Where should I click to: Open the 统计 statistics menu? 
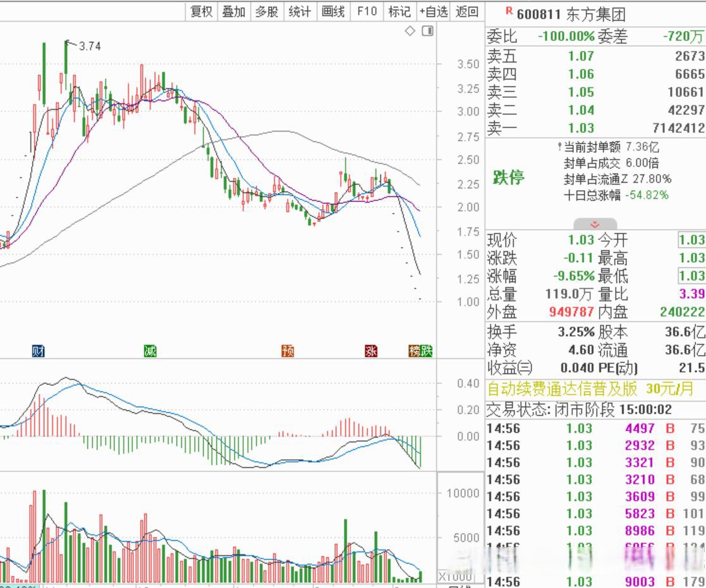tap(300, 11)
